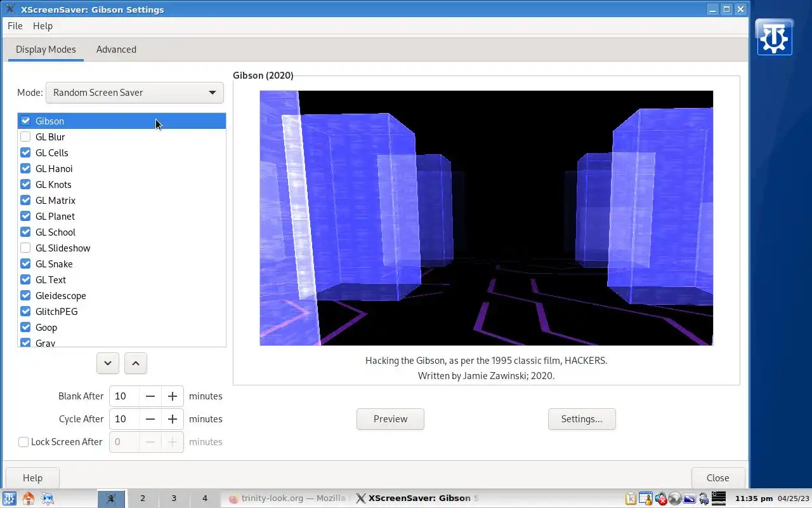This screenshot has height=508, width=812.
Task: Select the Goop list row
Action: pos(122,327)
